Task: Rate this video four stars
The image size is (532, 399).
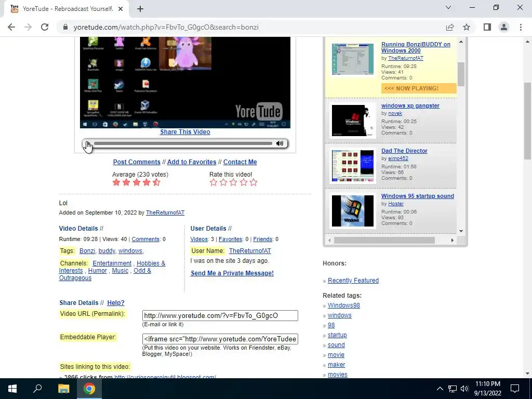Action: click(x=244, y=182)
